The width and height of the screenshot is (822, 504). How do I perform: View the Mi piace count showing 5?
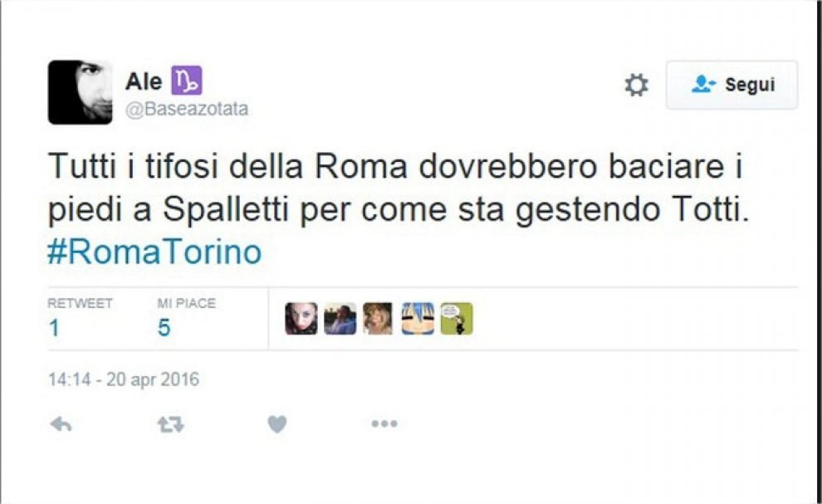pyautogui.click(x=164, y=328)
